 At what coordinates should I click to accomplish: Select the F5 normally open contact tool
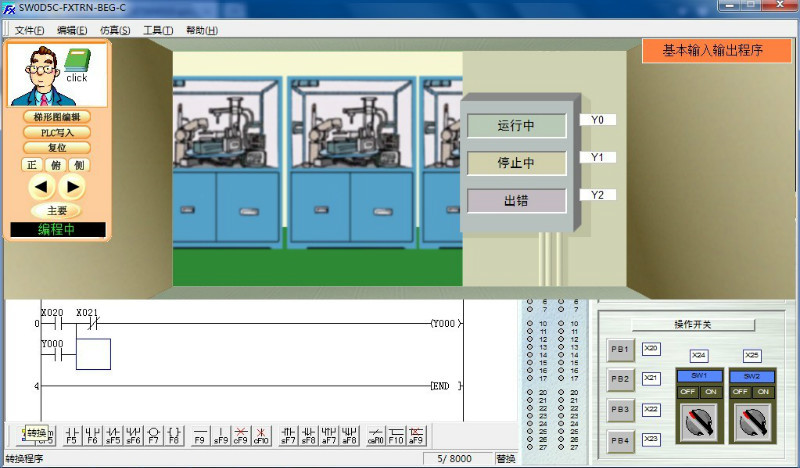coord(71,435)
